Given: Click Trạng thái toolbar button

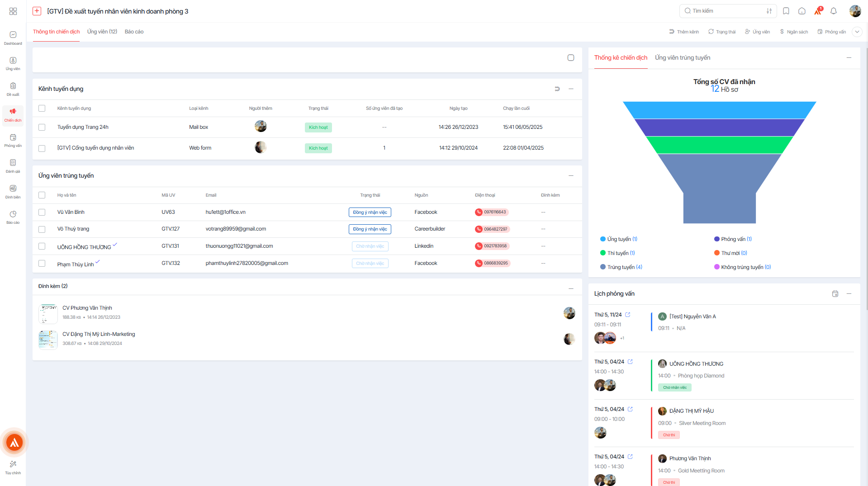Looking at the screenshot, I should tap(722, 32).
